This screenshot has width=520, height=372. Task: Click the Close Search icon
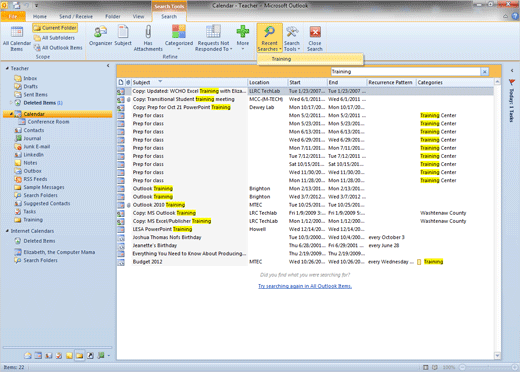(x=315, y=32)
